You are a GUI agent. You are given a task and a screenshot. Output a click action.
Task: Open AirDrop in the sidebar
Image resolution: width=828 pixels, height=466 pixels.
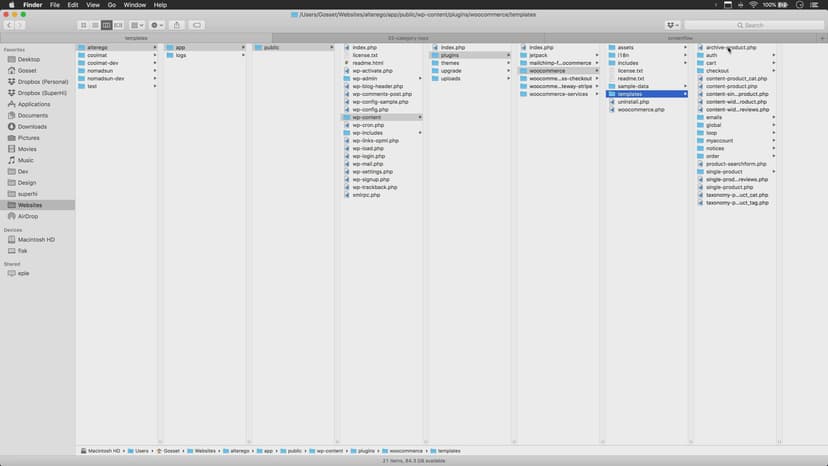(28, 216)
